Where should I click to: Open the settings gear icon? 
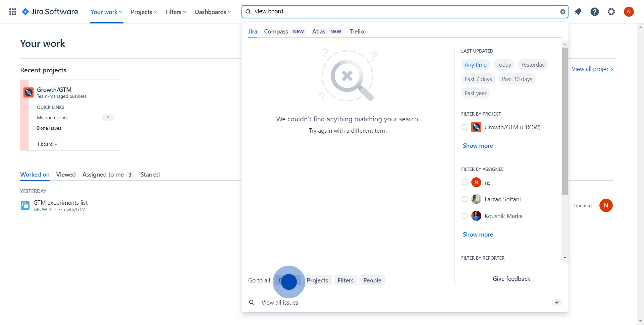[611, 12]
